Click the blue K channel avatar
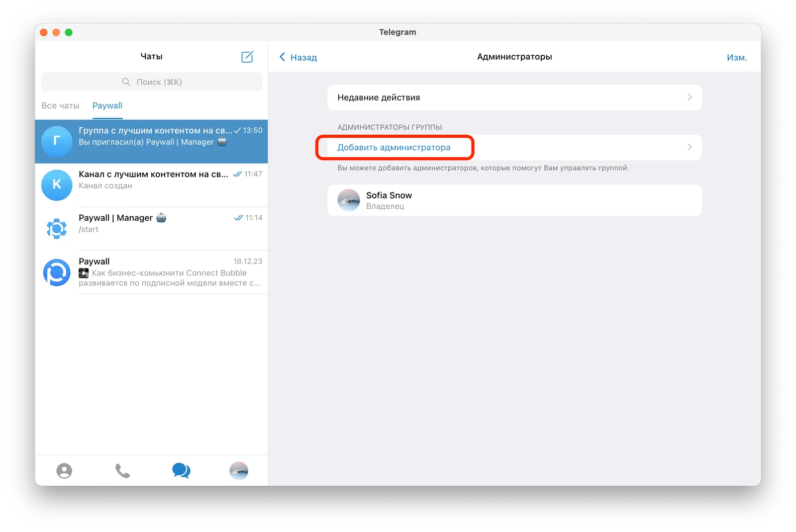Image resolution: width=796 pixels, height=532 pixels. pos(57,185)
